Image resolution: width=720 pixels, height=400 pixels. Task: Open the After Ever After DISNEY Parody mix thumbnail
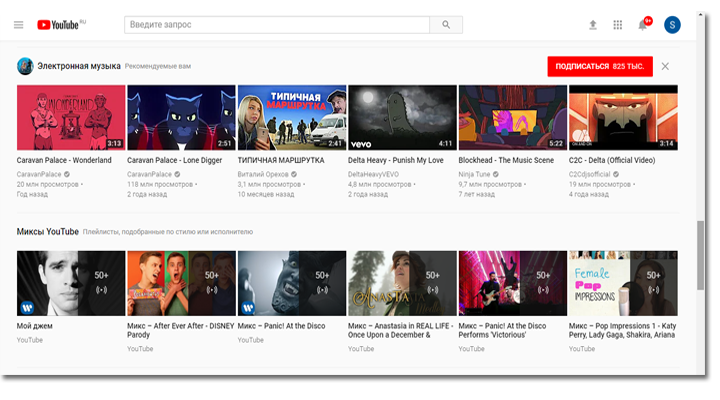181,283
